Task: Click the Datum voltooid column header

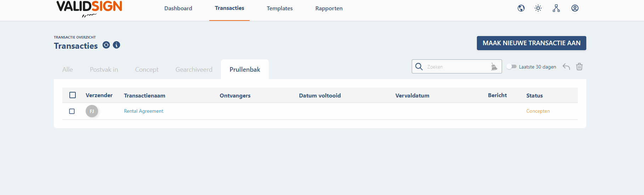Action: pos(320,95)
